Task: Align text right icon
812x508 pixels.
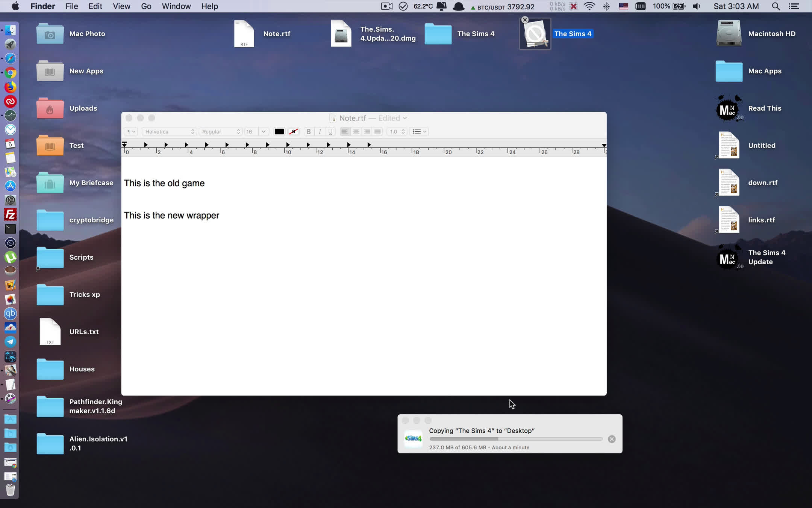Action: 367,132
